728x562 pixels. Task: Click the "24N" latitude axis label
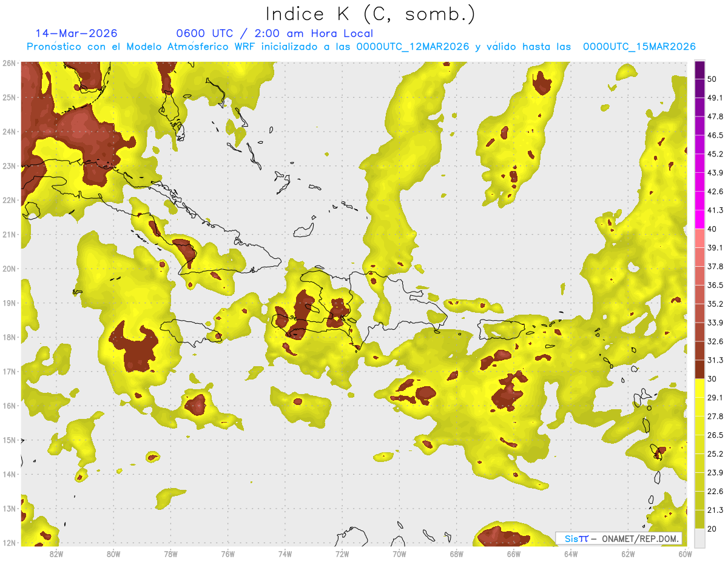coord(9,132)
